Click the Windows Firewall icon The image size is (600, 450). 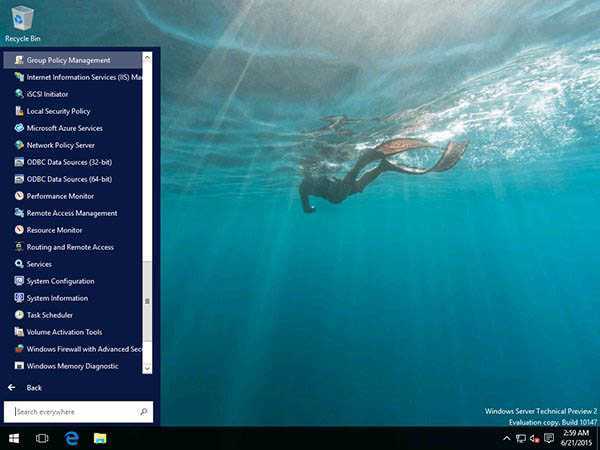tap(19, 349)
